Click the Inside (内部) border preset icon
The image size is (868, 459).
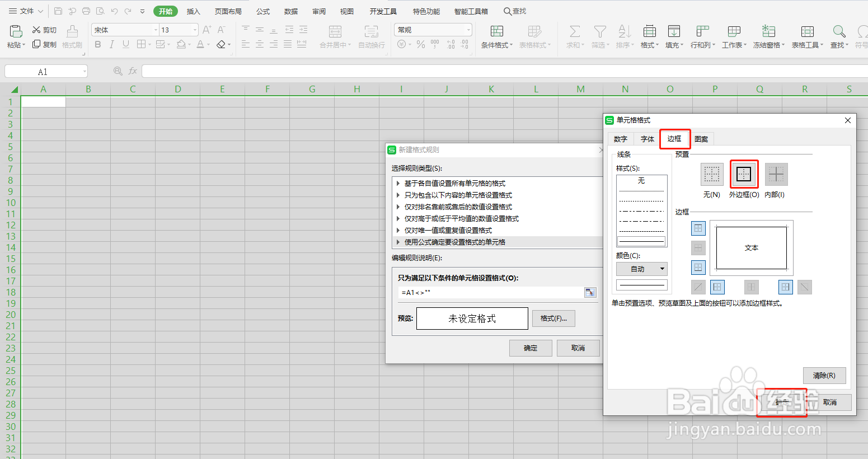[776, 175]
